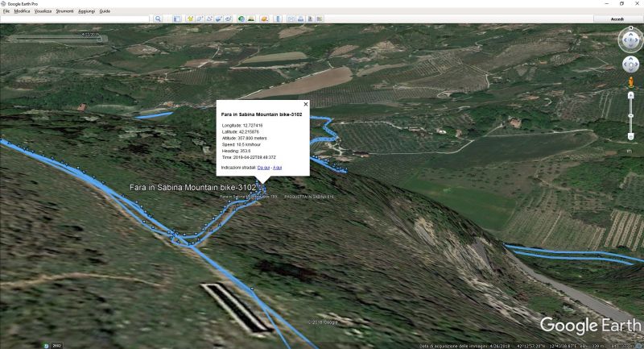644x349 pixels.
Task: Click move-up arrow on the pan joystick
Action: pos(631,60)
